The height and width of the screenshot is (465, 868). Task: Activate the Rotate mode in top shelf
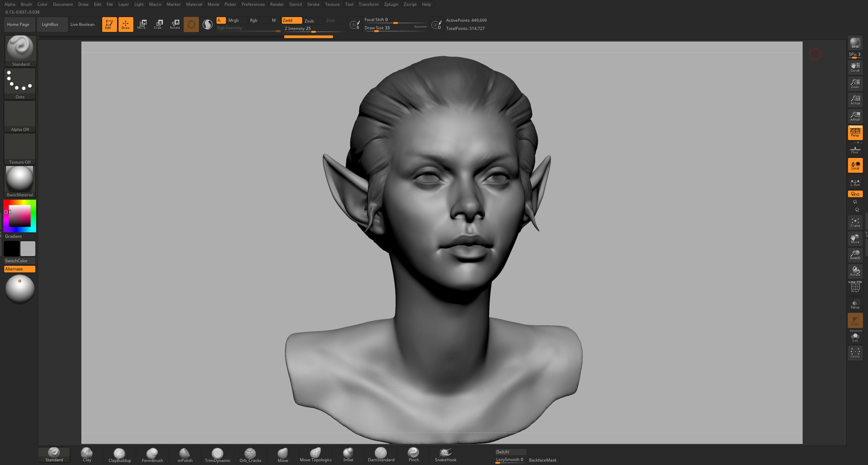pyautogui.click(x=175, y=24)
